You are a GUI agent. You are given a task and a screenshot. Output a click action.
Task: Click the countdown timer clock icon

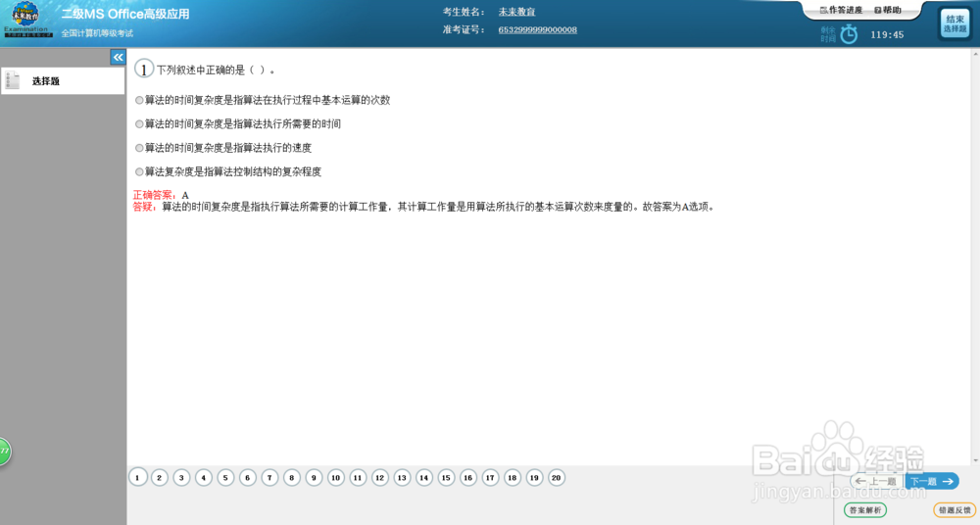coord(848,33)
